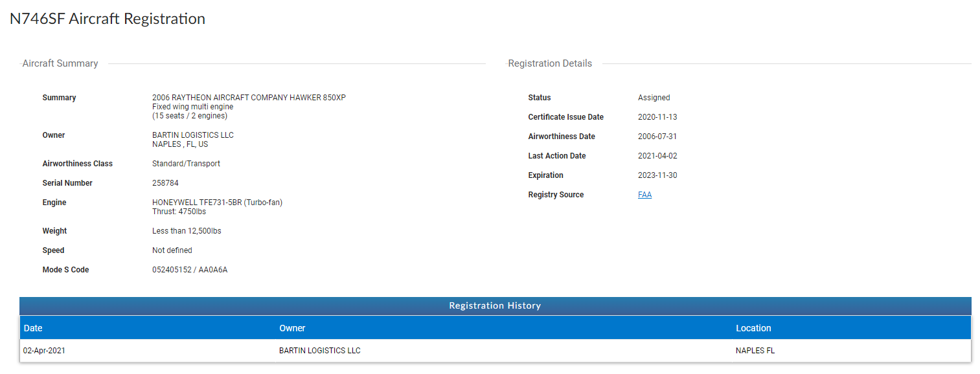Screen dimensions: 980x374
Task: Click the speed value Not defined
Action: point(172,250)
